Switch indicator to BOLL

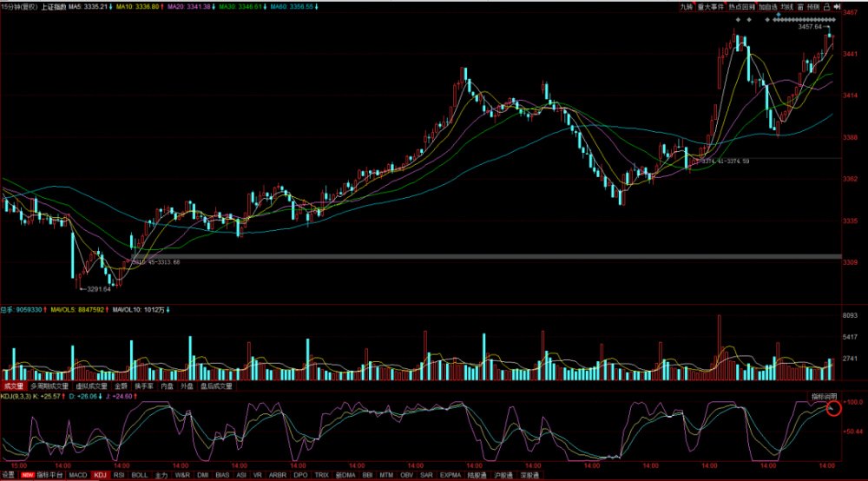[140, 475]
